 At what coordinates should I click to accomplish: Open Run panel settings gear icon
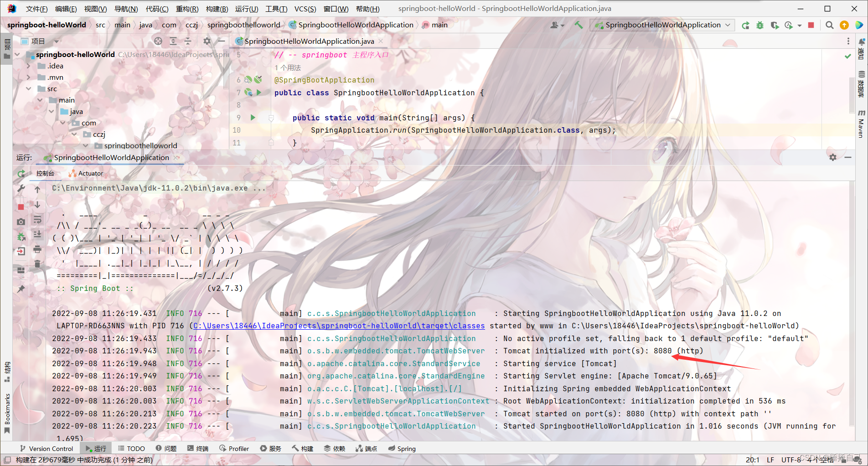point(833,157)
